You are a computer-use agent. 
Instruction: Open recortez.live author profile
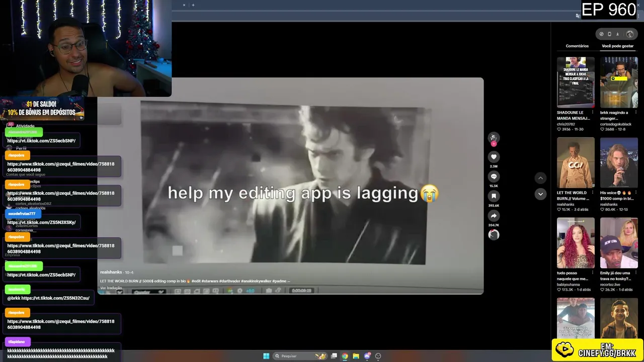611,285
